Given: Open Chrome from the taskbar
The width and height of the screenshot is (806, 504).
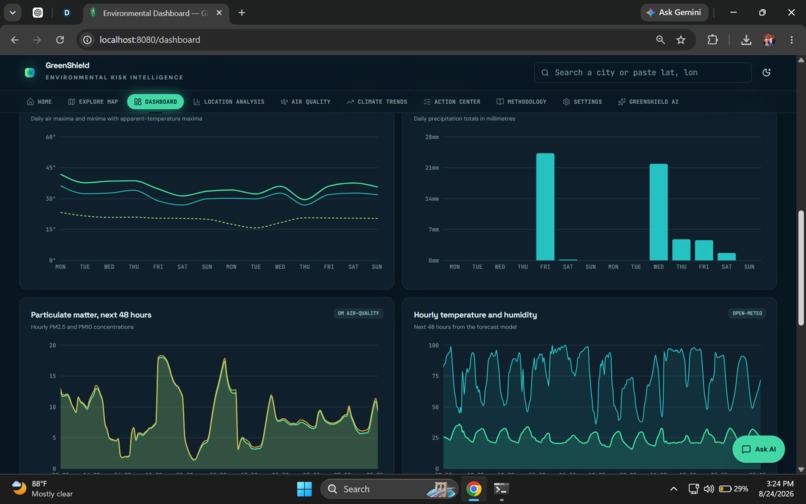Looking at the screenshot, I should (x=474, y=489).
